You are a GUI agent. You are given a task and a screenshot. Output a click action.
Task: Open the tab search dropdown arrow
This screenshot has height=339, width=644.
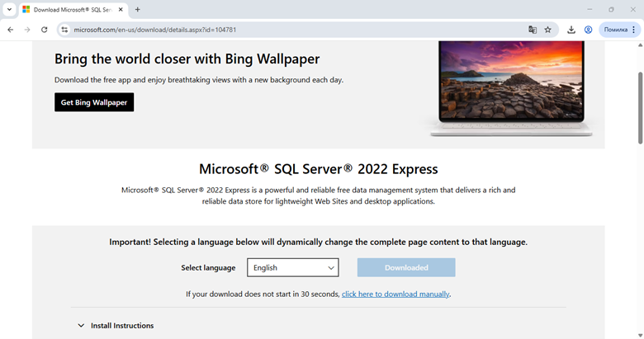click(x=9, y=9)
